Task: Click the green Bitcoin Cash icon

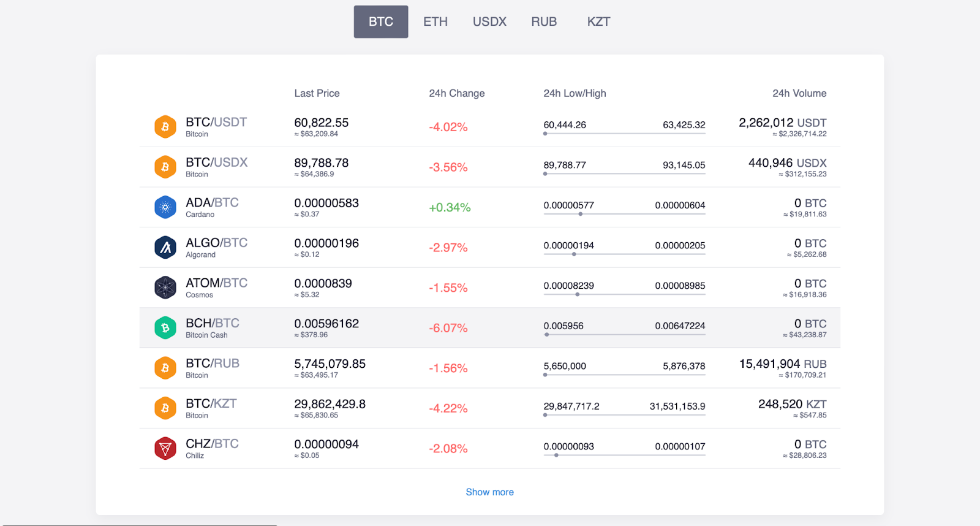Action: click(x=165, y=328)
